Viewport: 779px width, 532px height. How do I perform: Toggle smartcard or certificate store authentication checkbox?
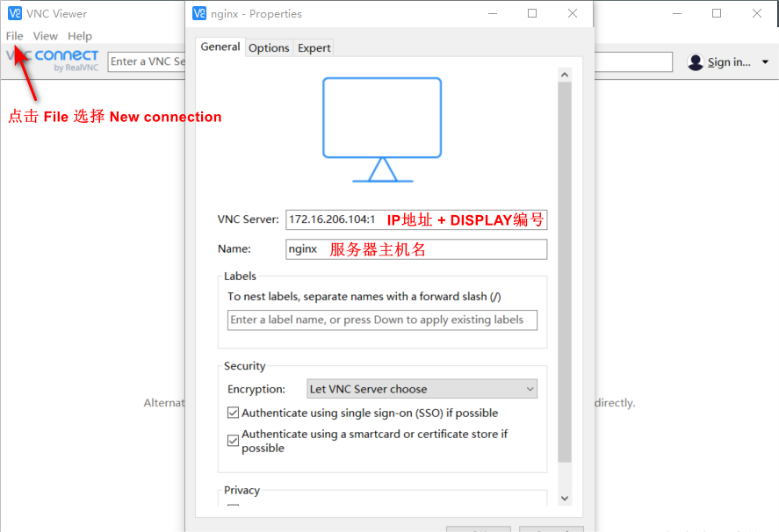coord(233,441)
